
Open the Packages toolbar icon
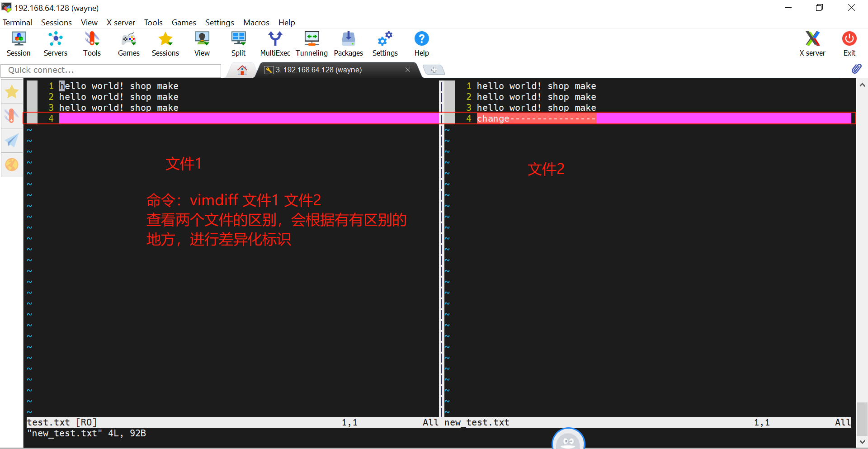[349, 44]
